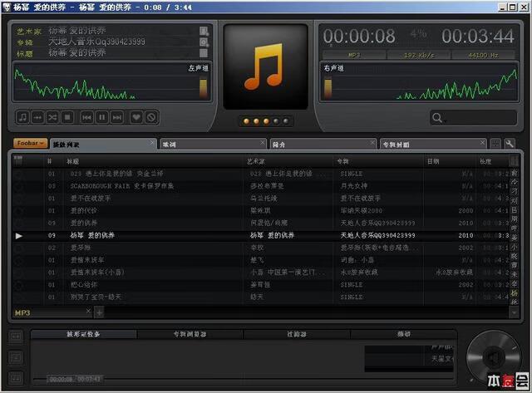Click the music note icon in playback toolbar
Screen dimensions: 532x393
click(x=22, y=117)
